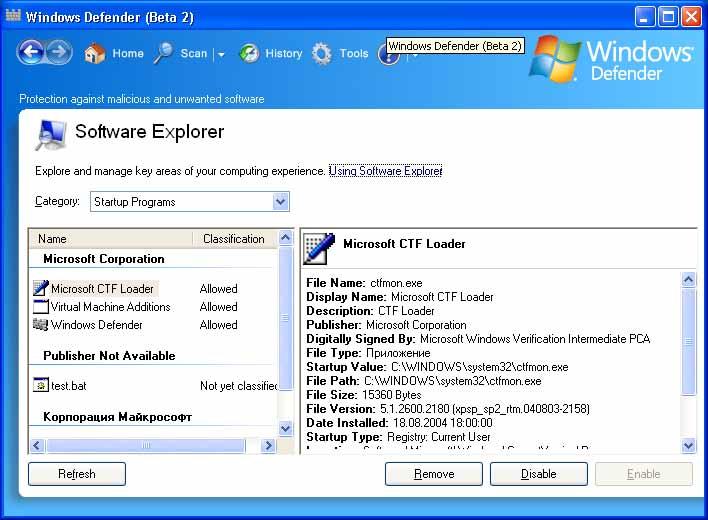Click the Windows Defender title bar icon
This screenshot has height=520, width=708.
click(13, 16)
